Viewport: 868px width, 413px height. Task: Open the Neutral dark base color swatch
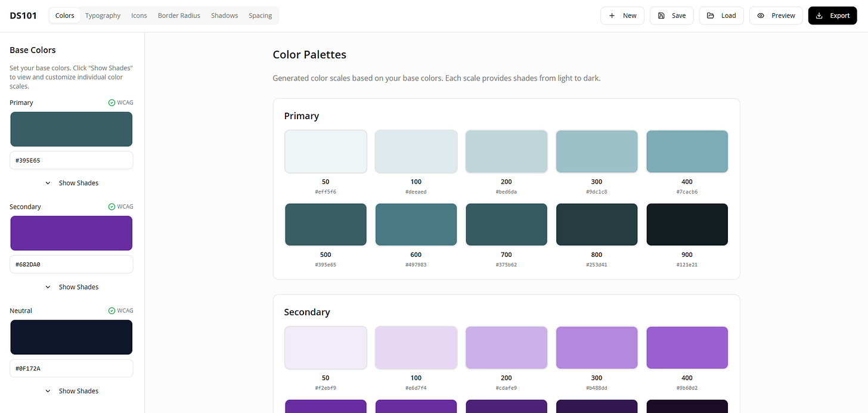click(x=72, y=337)
